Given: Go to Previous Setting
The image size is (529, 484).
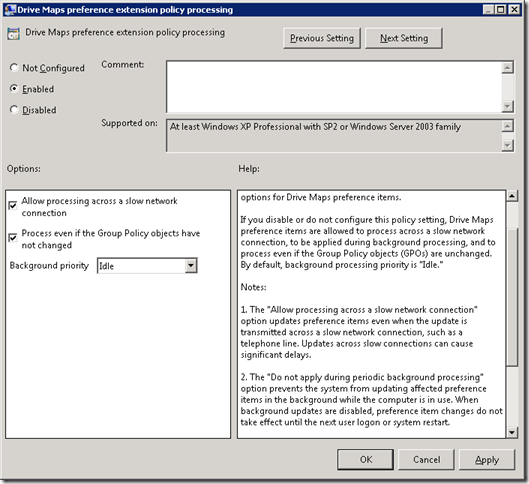Looking at the screenshot, I should point(322,38).
